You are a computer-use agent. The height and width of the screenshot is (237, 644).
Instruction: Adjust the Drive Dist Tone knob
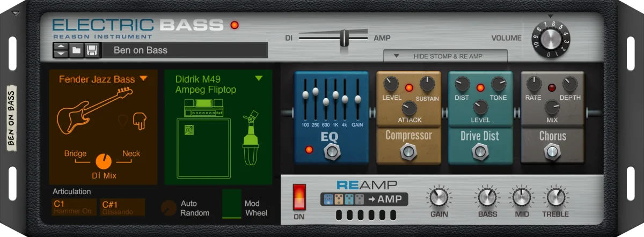[499, 84]
